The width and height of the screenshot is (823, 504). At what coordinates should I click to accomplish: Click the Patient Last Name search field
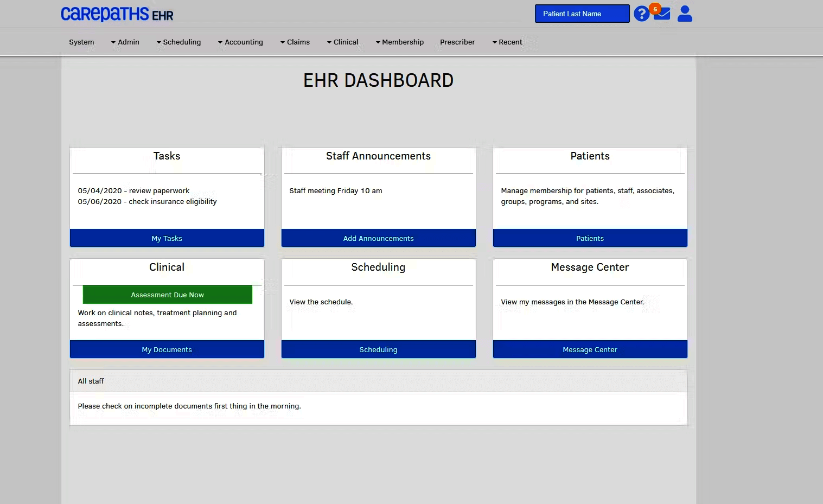tap(582, 14)
